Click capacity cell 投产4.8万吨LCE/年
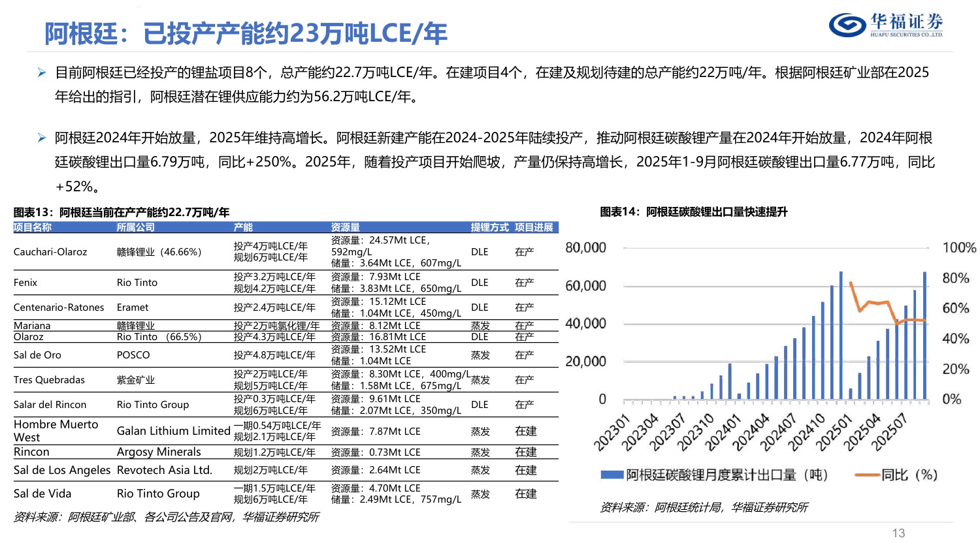The height and width of the screenshot is (551, 980). tap(274, 355)
